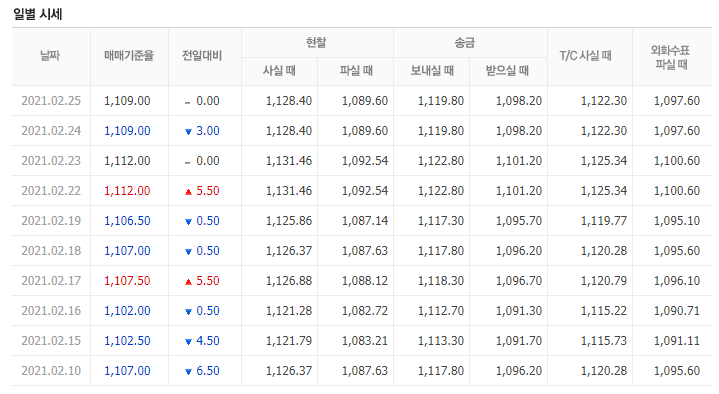The height and width of the screenshot is (394, 719).
Task: Click the blue down arrow for 2021.02.15
Action: click(x=188, y=342)
